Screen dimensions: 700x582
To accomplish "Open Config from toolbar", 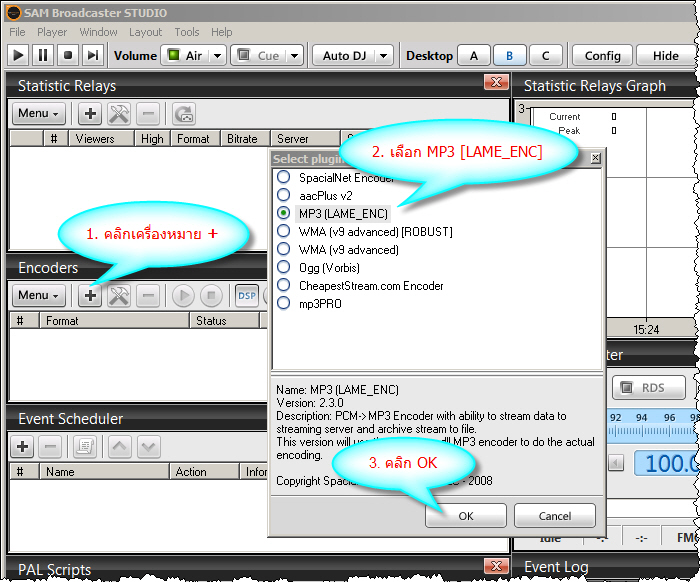I will click(602, 56).
